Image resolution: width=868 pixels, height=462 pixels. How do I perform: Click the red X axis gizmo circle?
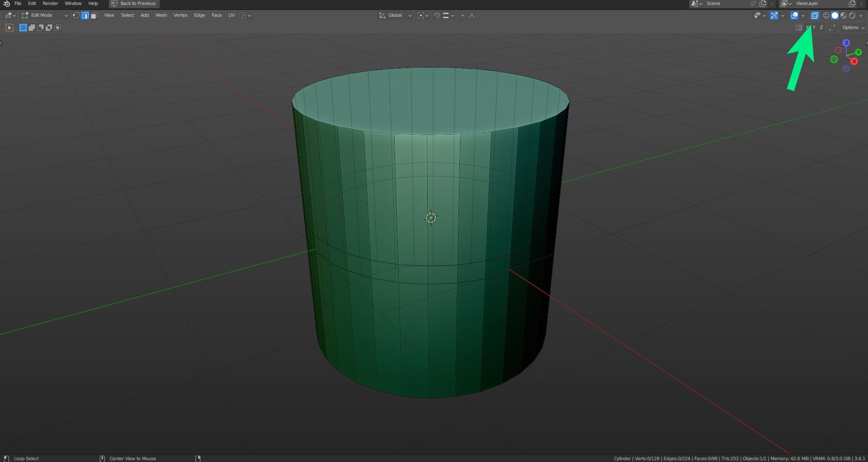pyautogui.click(x=854, y=61)
